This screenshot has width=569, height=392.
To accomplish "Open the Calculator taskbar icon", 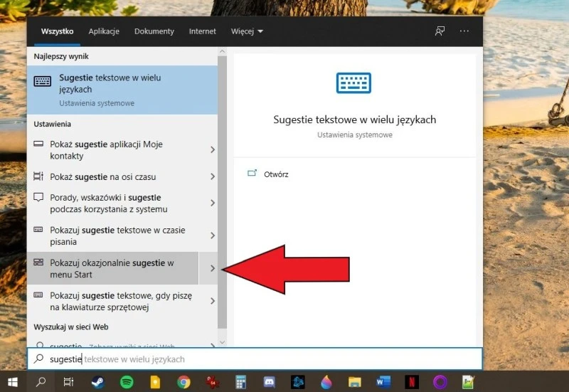I will [240, 382].
